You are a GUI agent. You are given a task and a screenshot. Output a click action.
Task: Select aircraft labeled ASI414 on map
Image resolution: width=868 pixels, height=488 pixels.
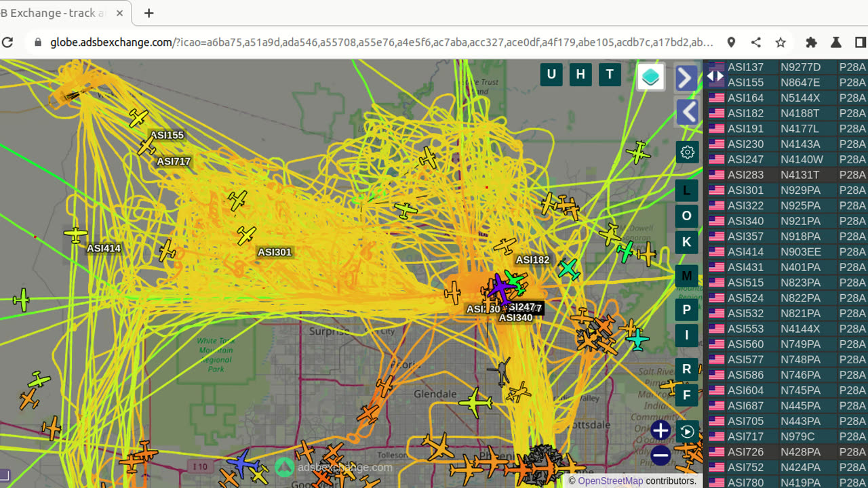tap(75, 235)
